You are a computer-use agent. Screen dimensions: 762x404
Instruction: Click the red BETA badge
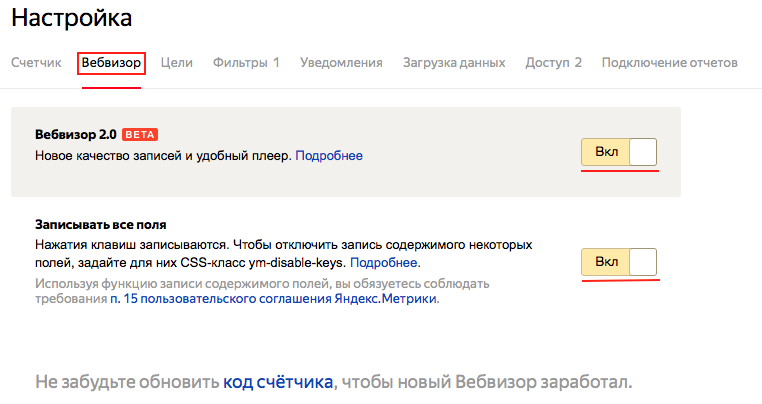pyautogui.click(x=140, y=135)
